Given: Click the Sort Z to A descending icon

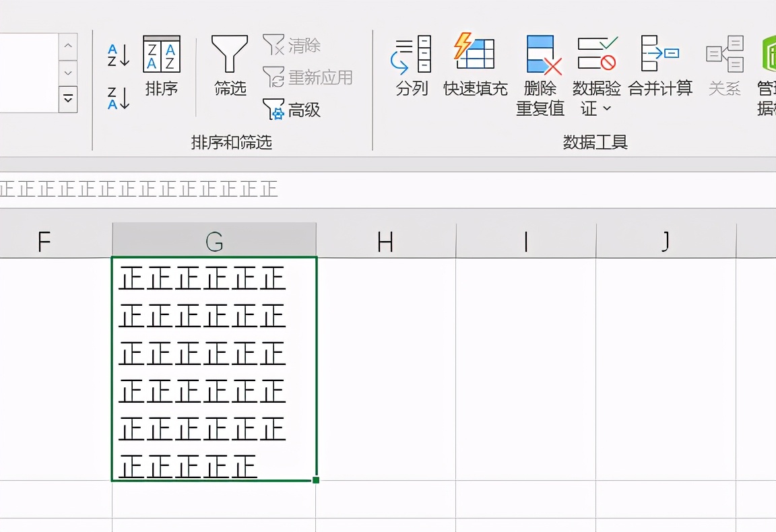Looking at the screenshot, I should (x=119, y=98).
